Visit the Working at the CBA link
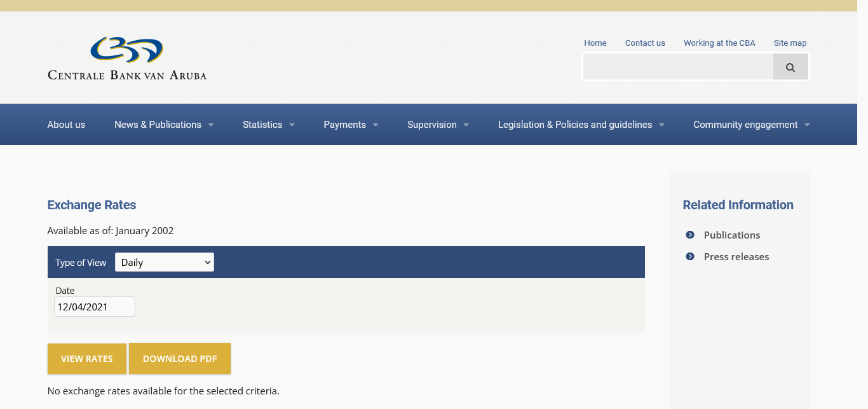 [719, 43]
